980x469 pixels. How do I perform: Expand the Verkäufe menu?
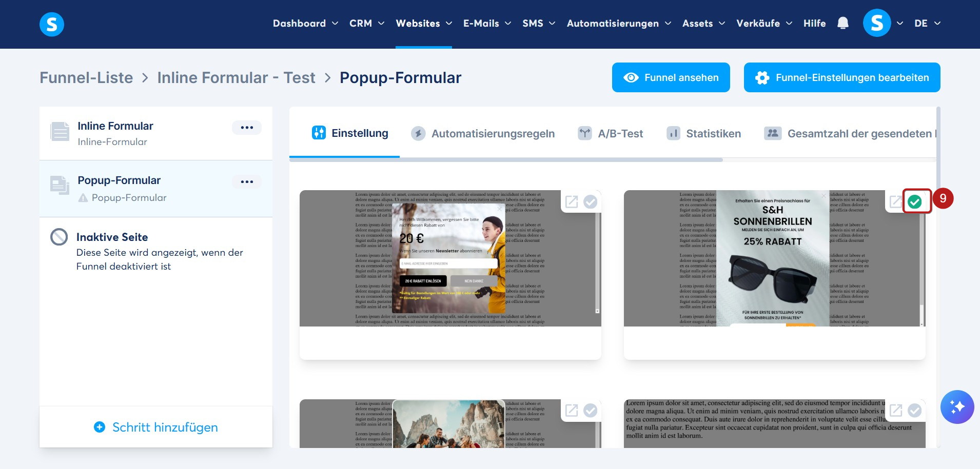click(765, 24)
